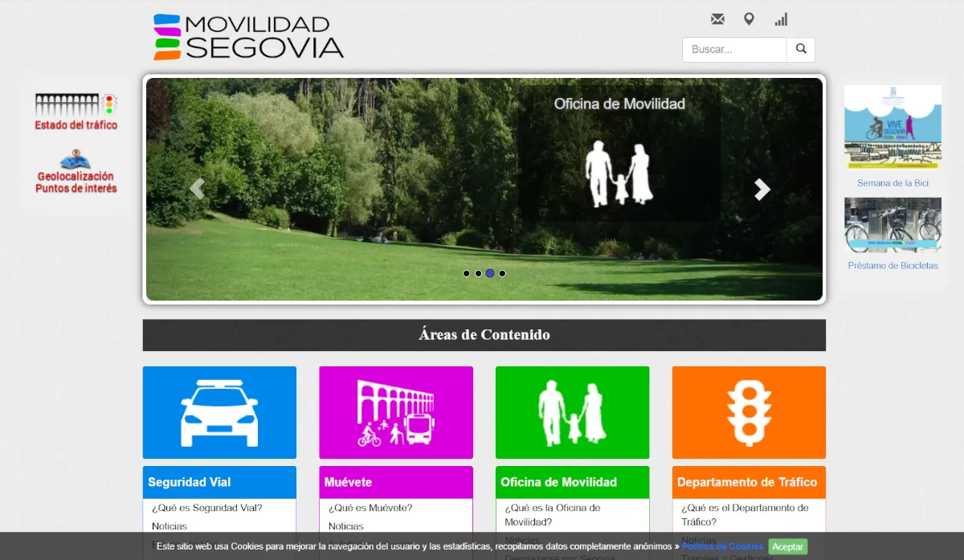Click the location pin icon in header
The width and height of the screenshot is (964, 560).
coord(749,18)
